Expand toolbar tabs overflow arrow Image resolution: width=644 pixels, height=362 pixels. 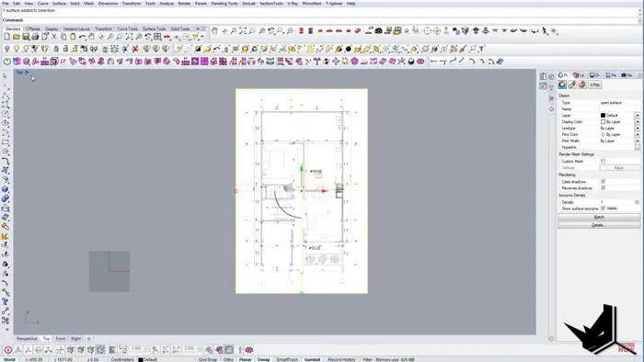tap(198, 28)
